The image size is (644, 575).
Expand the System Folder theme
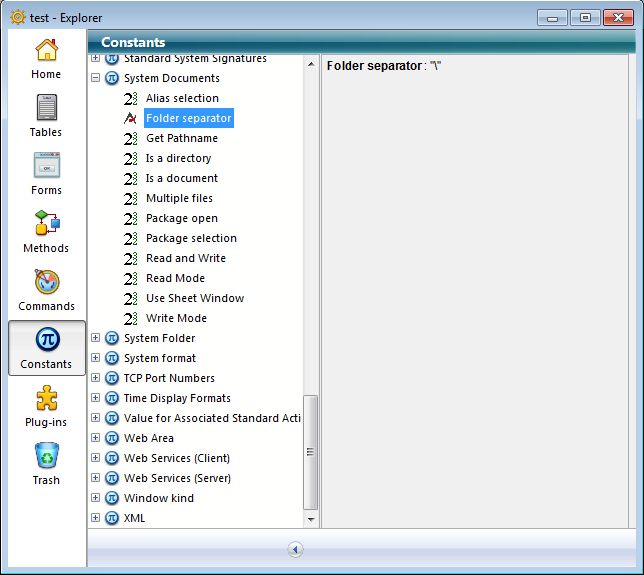pyautogui.click(x=96, y=338)
